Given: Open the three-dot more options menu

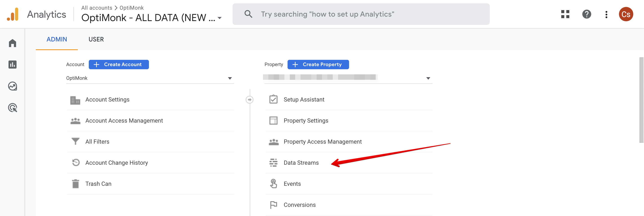Looking at the screenshot, I should pos(606,14).
